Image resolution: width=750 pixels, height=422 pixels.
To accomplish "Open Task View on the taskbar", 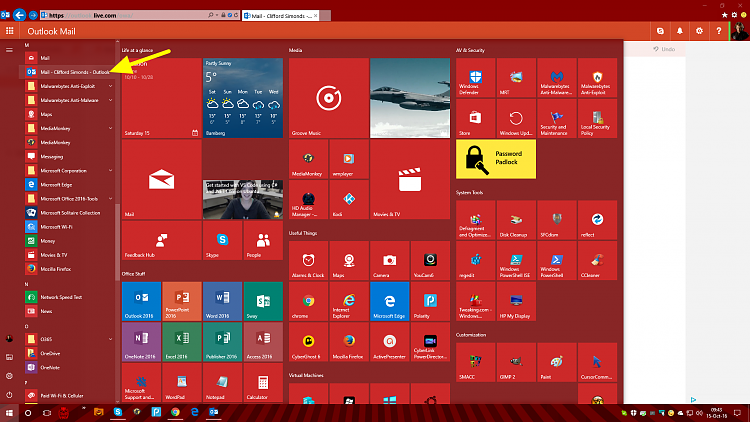I will point(47,412).
